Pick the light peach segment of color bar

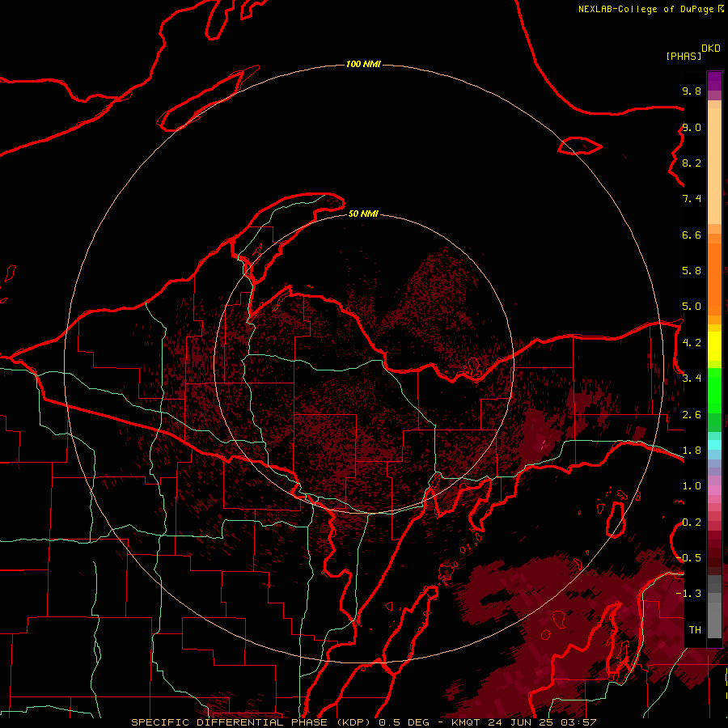point(714,166)
